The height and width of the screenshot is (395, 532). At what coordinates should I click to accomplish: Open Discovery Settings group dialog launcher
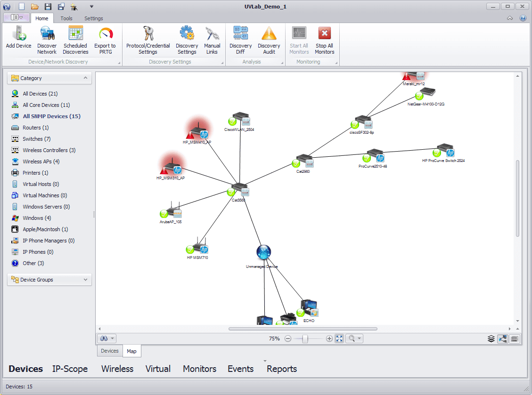click(x=222, y=63)
